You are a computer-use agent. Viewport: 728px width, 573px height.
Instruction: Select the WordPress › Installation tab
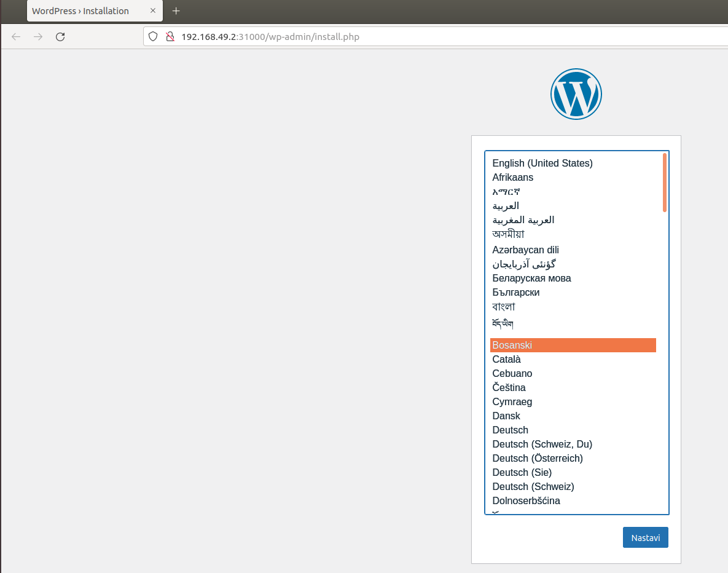pos(95,10)
